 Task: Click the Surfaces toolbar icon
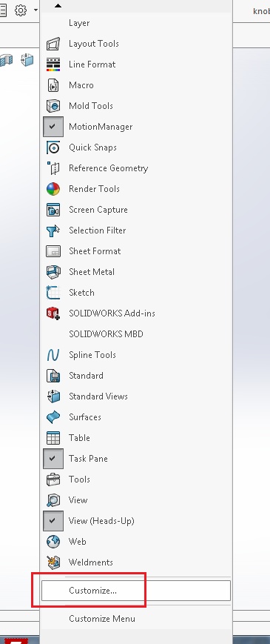tap(53, 417)
